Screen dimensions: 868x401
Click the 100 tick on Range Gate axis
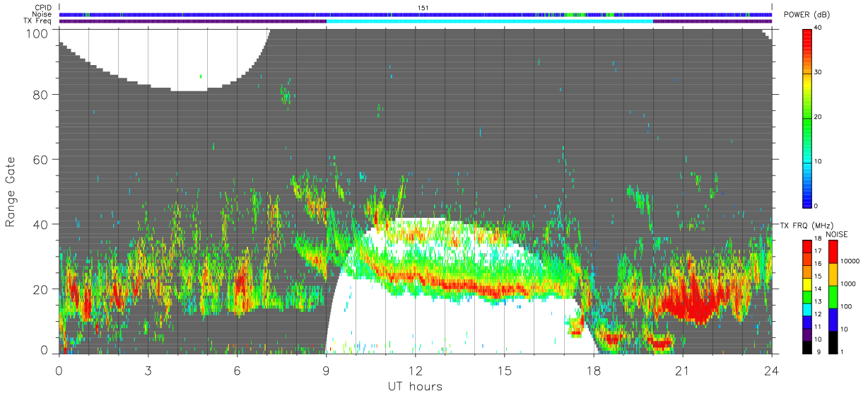(x=38, y=33)
